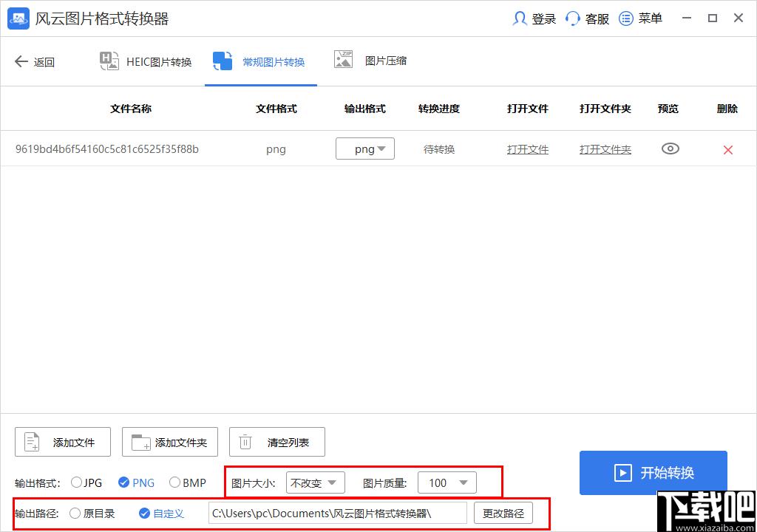Image resolution: width=757 pixels, height=532 pixels.
Task: Click the 输出格式 column header
Action: (x=365, y=109)
